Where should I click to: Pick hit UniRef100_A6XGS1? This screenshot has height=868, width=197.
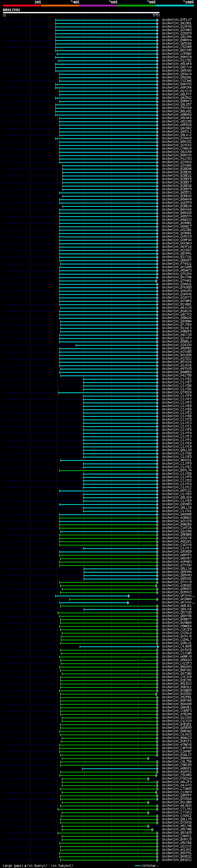pyautogui.click(x=177, y=460)
